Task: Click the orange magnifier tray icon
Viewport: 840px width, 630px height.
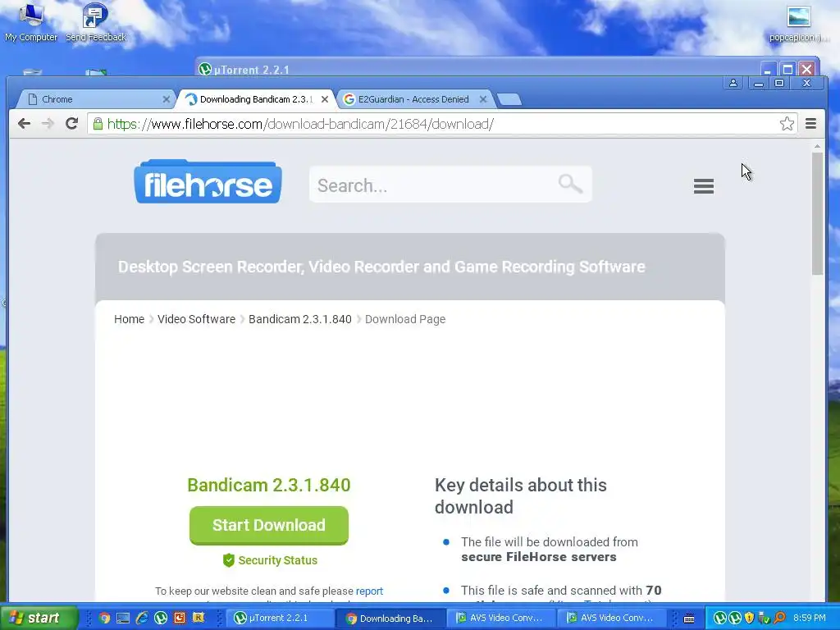Action: click(x=779, y=619)
